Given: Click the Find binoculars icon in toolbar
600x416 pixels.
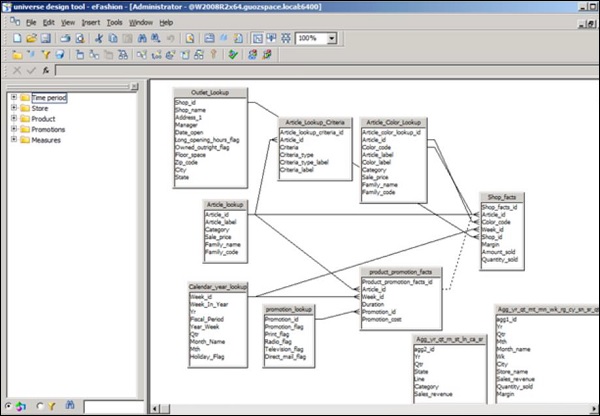Looking at the screenshot, I should tap(144, 38).
